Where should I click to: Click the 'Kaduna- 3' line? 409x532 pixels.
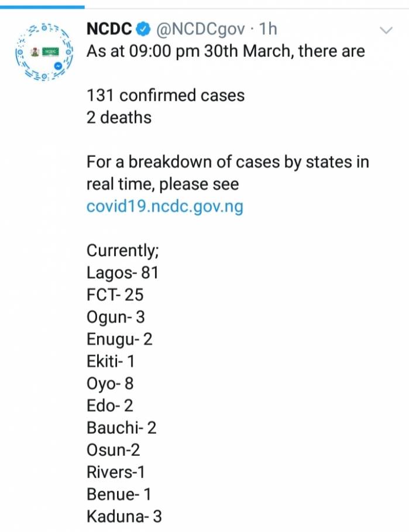click(x=124, y=516)
